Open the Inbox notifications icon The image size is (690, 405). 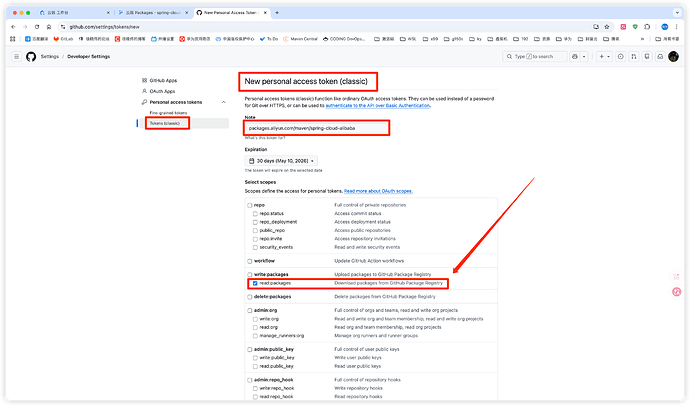pos(660,56)
